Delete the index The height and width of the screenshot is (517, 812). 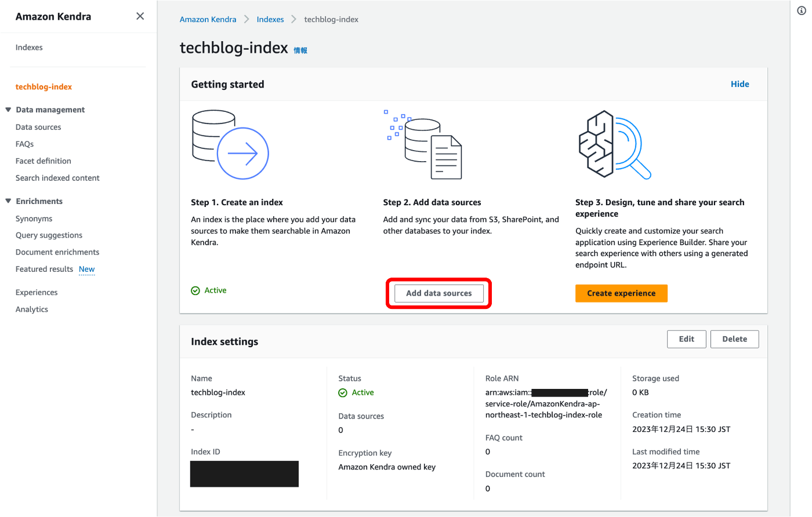734,339
